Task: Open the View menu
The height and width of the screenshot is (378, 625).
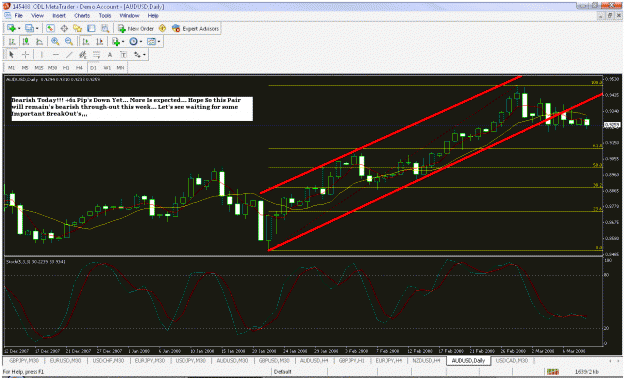Action: coord(37,16)
